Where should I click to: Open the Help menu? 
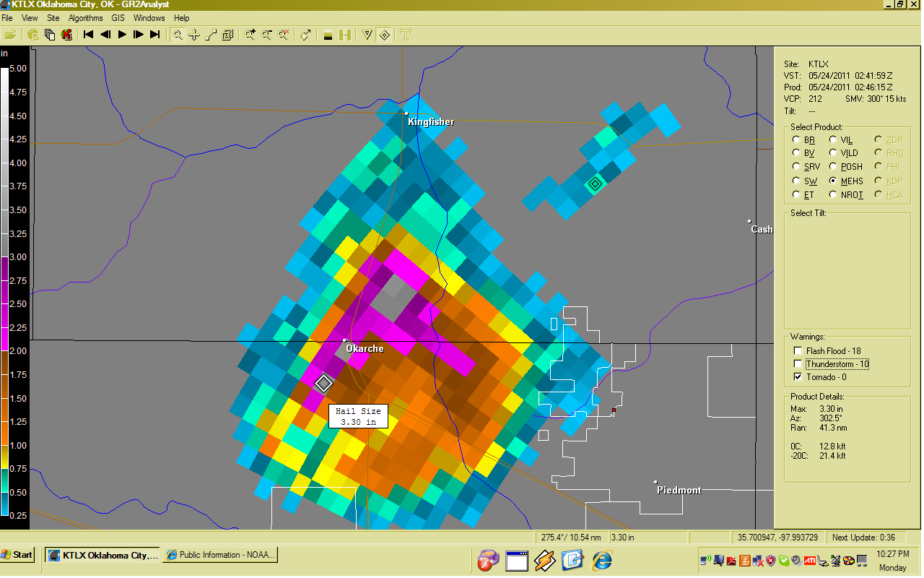pyautogui.click(x=182, y=18)
